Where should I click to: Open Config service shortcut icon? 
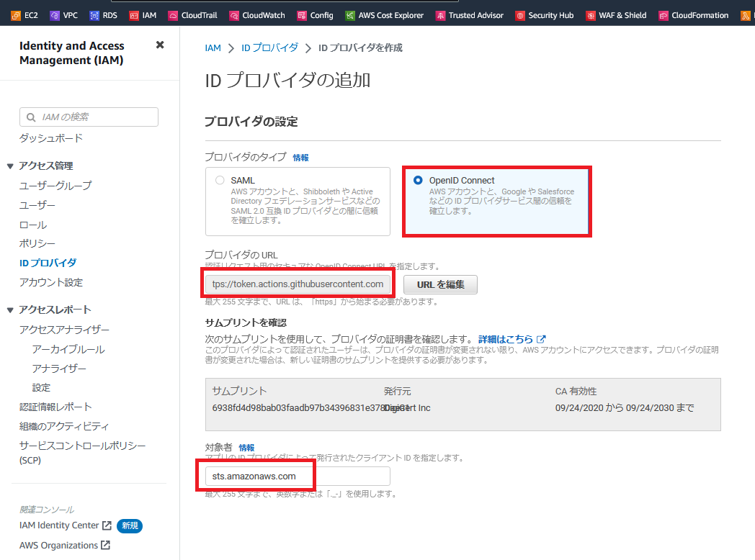302,15
